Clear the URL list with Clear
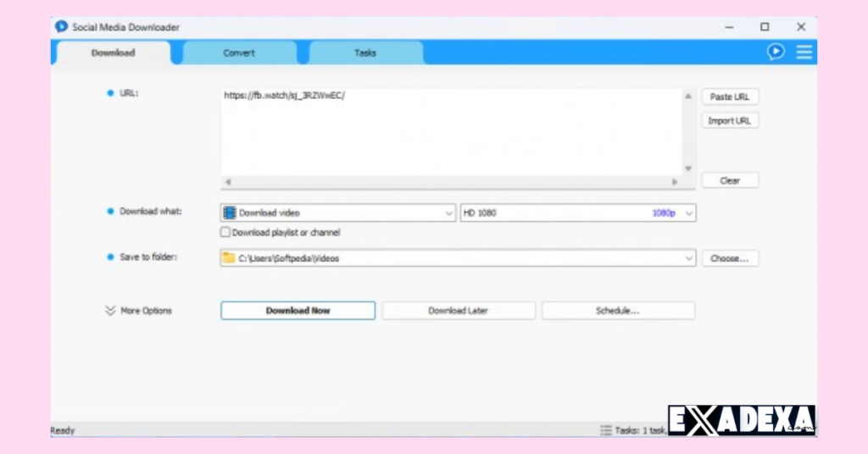Viewport: 868px width, 454px height. [x=730, y=180]
